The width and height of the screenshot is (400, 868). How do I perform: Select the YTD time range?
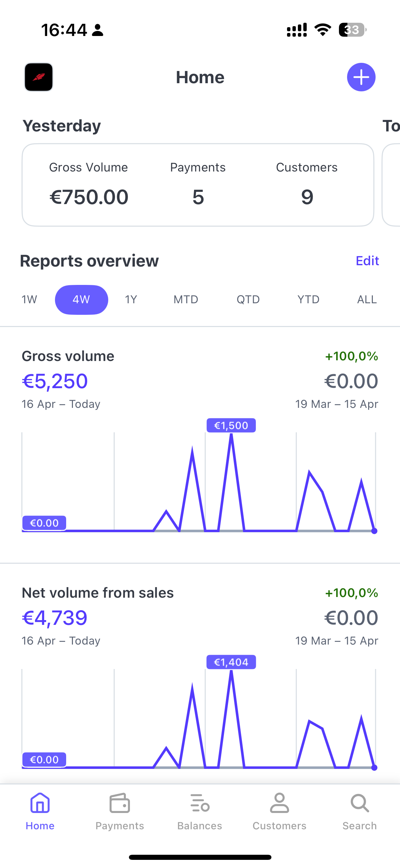[x=308, y=300]
